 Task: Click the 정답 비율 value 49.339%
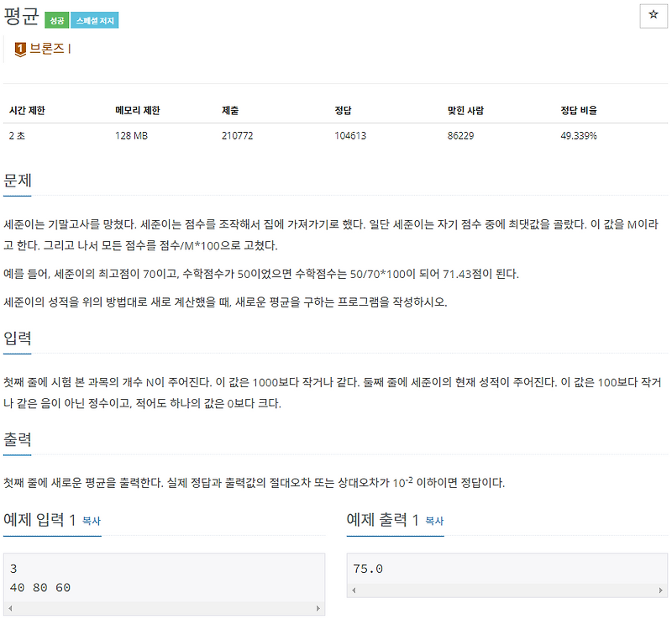pyautogui.click(x=580, y=134)
